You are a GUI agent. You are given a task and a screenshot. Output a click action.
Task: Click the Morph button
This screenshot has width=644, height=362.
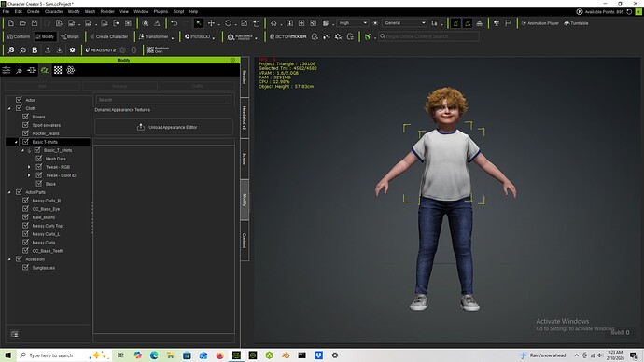click(69, 36)
